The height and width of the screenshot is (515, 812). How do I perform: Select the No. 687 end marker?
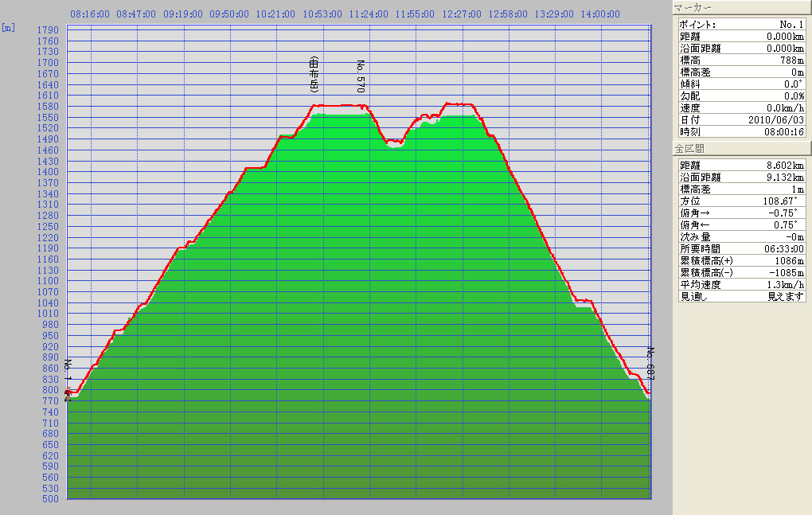[x=650, y=365]
